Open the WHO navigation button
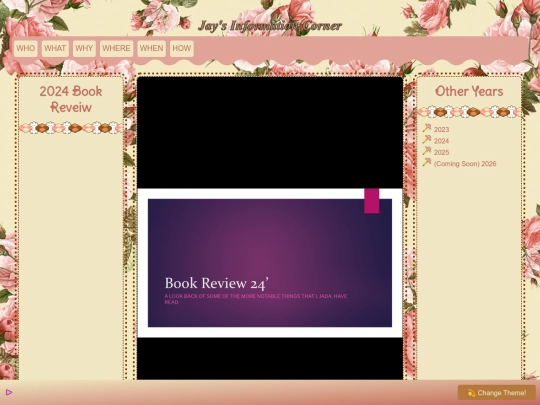 25,48
